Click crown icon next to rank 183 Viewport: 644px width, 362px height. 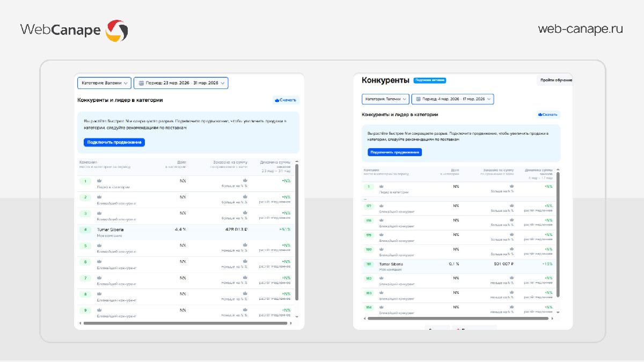point(382,293)
